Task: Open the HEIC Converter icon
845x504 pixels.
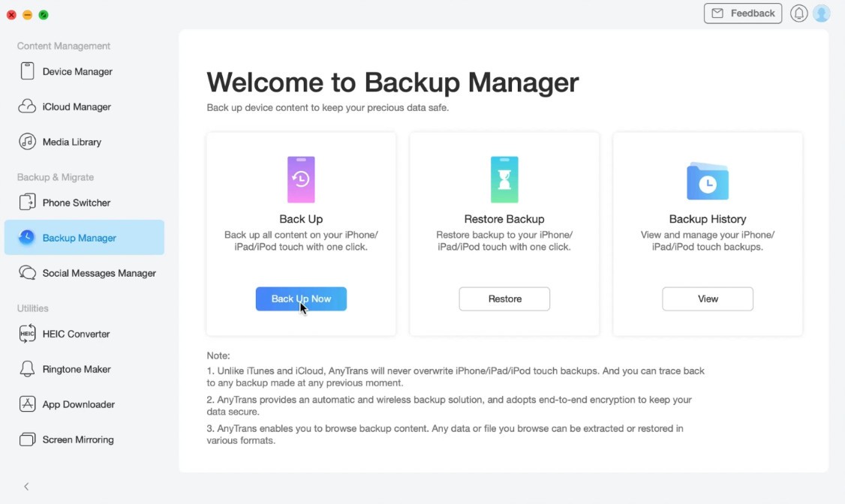Action: (x=28, y=334)
